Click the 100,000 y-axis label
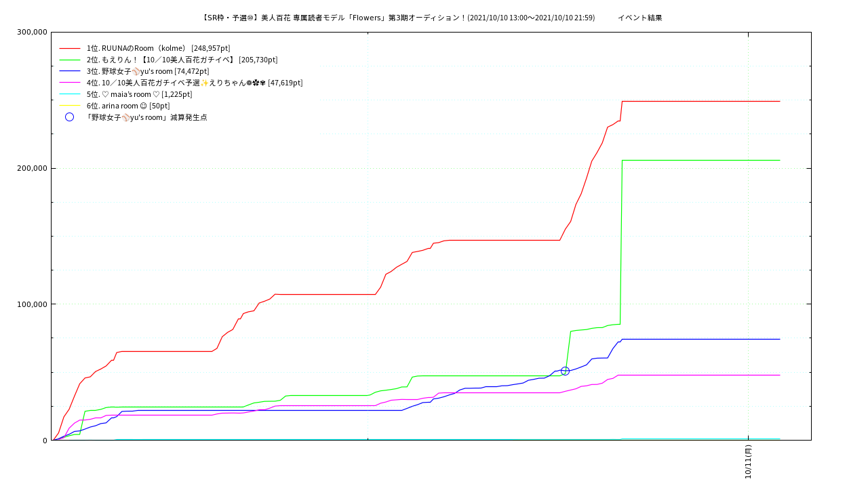The height and width of the screenshot is (488, 868). [x=31, y=304]
